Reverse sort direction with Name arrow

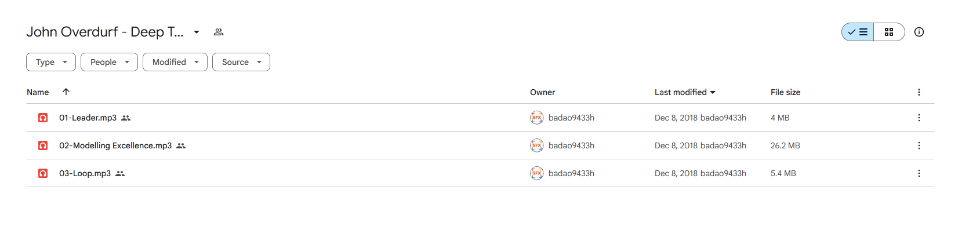(x=66, y=92)
